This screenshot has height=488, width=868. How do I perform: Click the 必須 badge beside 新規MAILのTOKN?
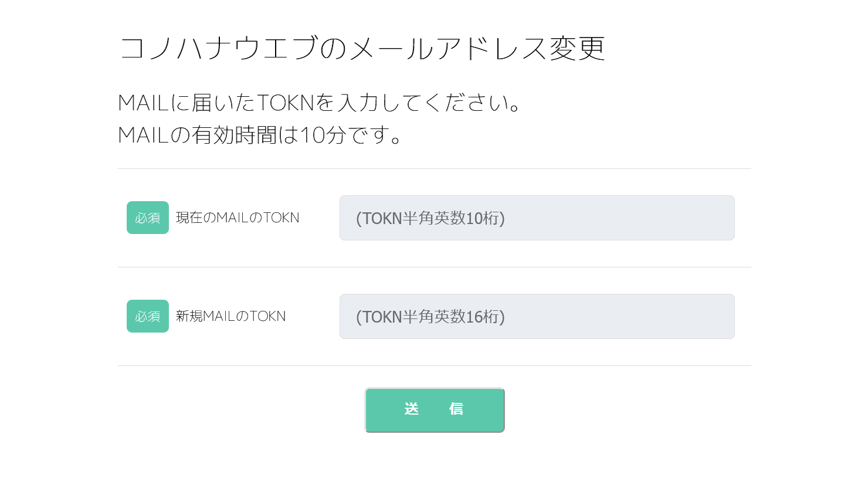click(x=148, y=316)
